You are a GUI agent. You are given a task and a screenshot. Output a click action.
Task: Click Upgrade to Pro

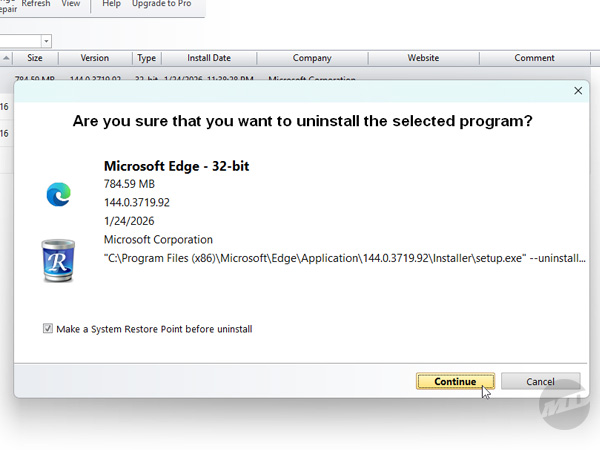(x=162, y=4)
